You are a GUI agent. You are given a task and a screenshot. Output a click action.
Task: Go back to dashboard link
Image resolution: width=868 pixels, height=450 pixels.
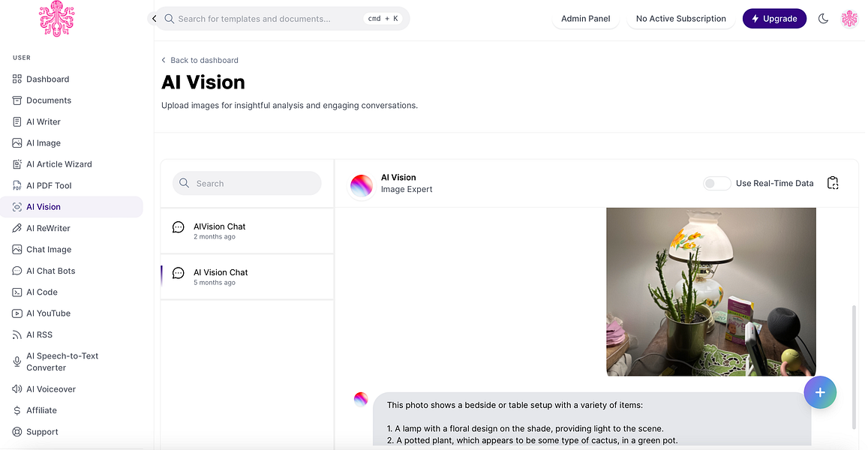click(200, 60)
